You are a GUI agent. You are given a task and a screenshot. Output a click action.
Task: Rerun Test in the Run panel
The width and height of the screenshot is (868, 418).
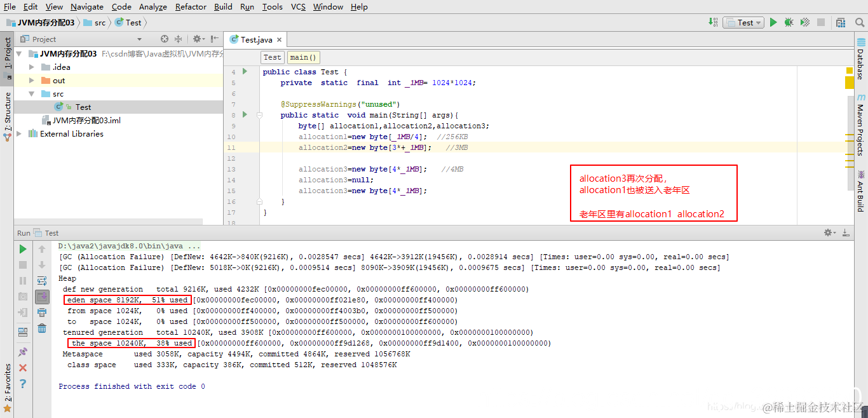pyautogui.click(x=23, y=249)
